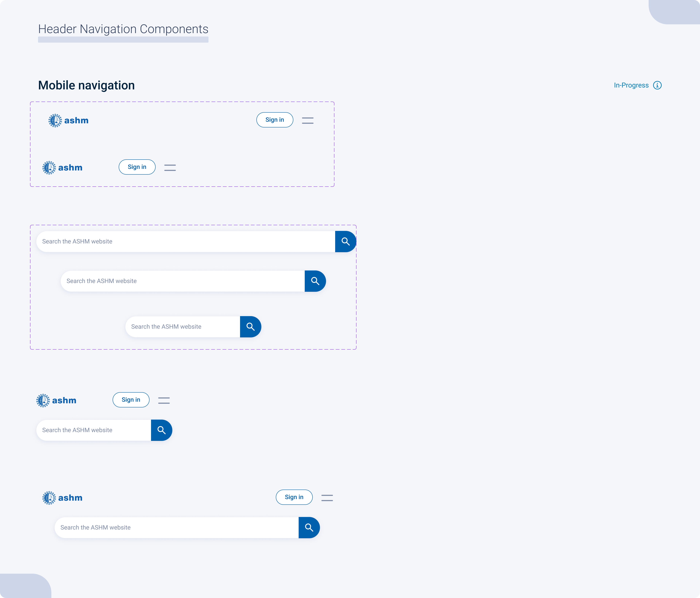Click search button below the narrow standalone header
Screen dimensions: 700x598
161,430
